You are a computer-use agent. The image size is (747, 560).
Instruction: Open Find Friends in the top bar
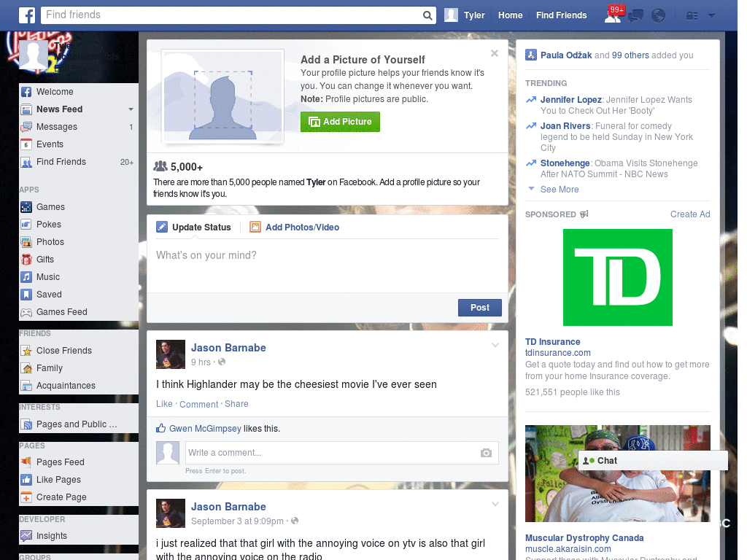point(561,15)
